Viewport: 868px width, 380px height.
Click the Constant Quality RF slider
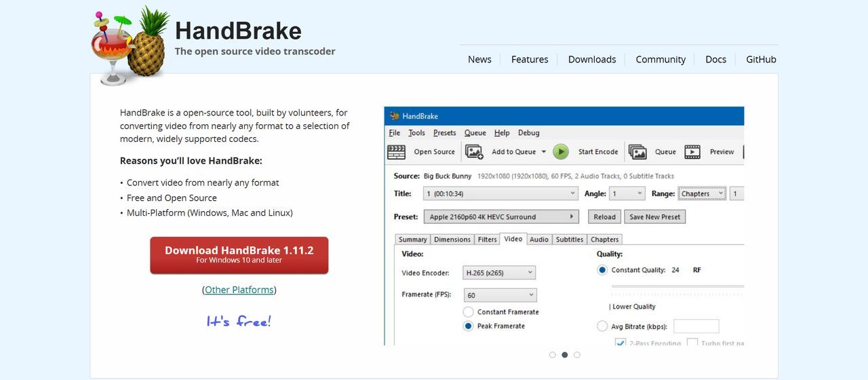(x=677, y=286)
